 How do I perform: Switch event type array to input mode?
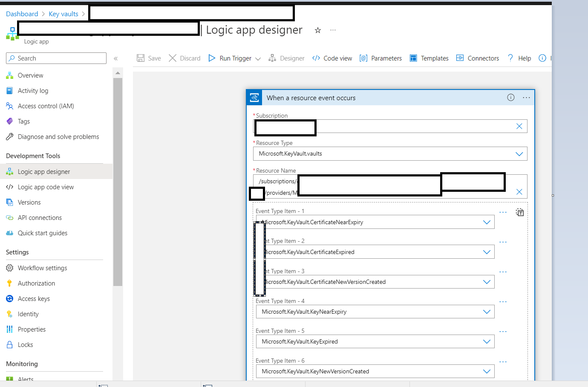pyautogui.click(x=520, y=212)
